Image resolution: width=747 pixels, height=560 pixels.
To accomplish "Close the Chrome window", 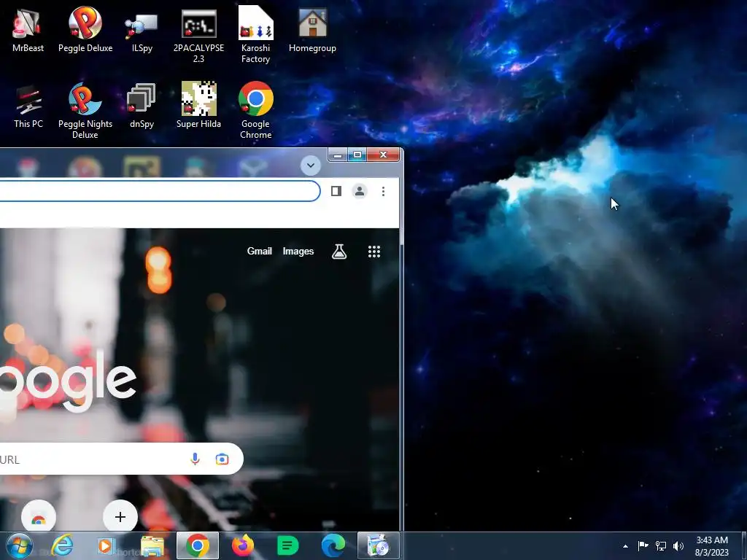I will [383, 155].
